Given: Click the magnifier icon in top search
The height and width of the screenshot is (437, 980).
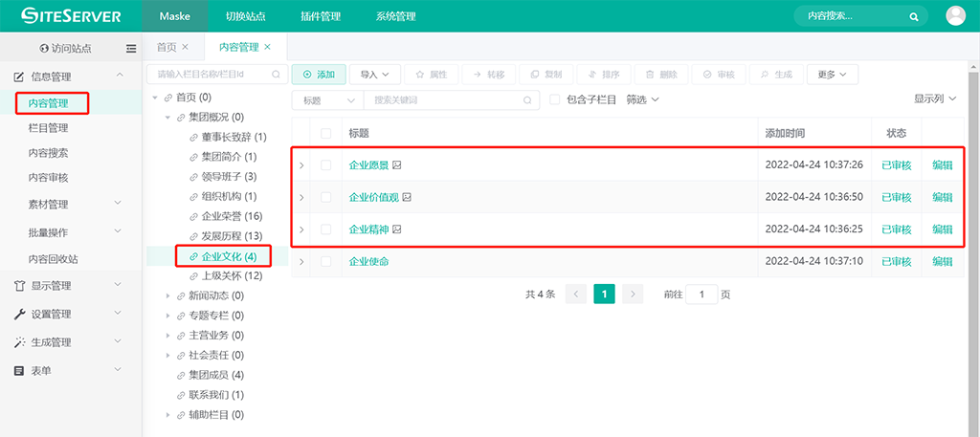Looking at the screenshot, I should click(914, 16).
